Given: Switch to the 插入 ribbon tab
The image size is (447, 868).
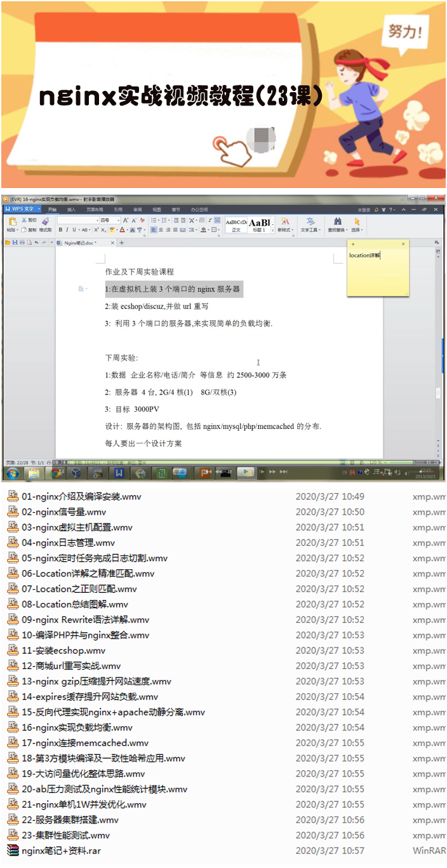Looking at the screenshot, I should coord(71,209).
